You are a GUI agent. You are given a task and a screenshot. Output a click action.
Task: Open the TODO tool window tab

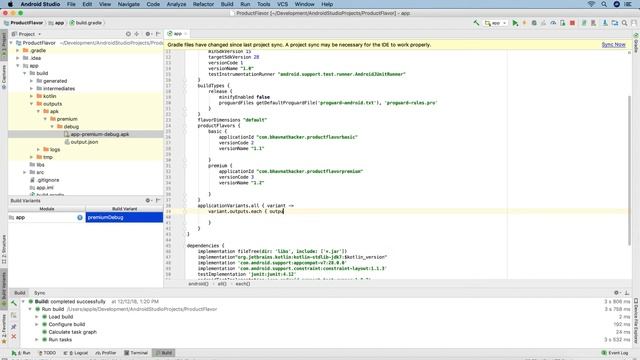[47, 353]
